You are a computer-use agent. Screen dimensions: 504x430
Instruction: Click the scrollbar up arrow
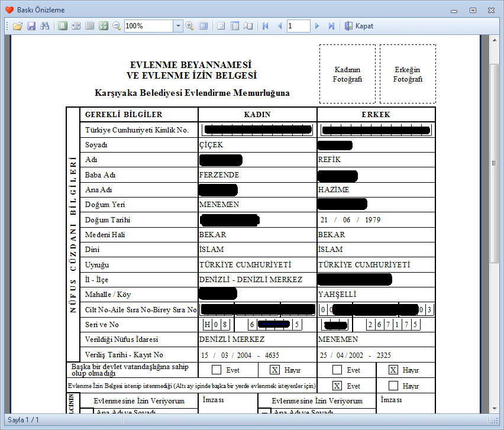point(494,40)
